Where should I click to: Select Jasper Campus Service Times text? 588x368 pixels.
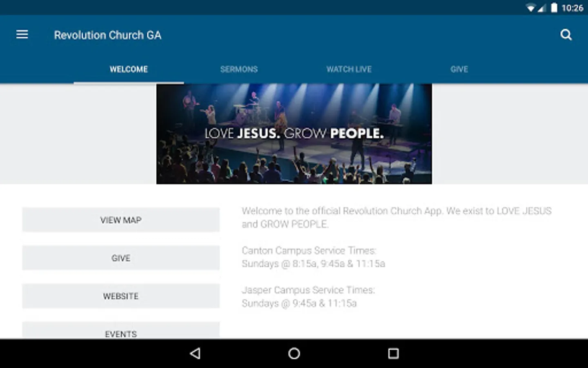coord(308,290)
